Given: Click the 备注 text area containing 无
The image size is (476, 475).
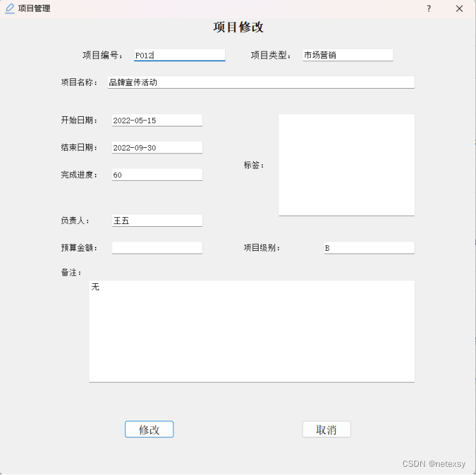Looking at the screenshot, I should pos(252,331).
